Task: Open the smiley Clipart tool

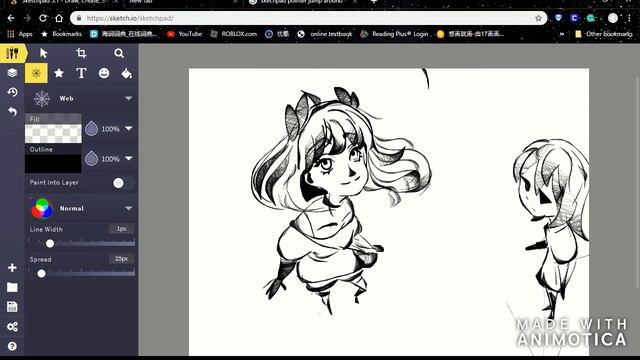Action: 104,73
